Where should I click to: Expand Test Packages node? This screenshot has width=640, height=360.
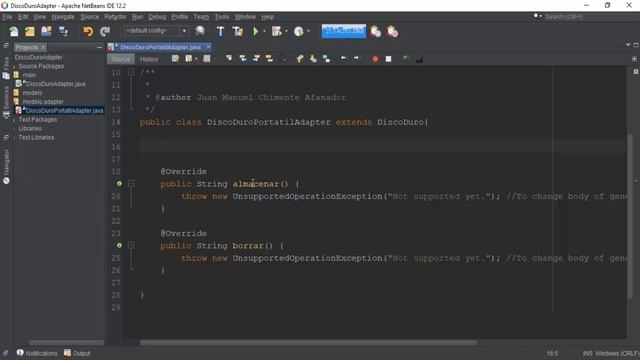14,120
